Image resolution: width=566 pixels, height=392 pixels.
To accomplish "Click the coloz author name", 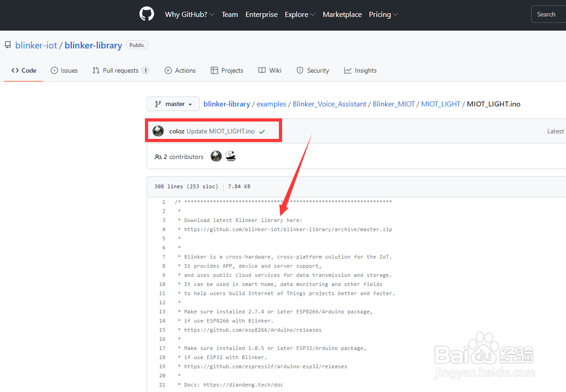I will tap(177, 132).
